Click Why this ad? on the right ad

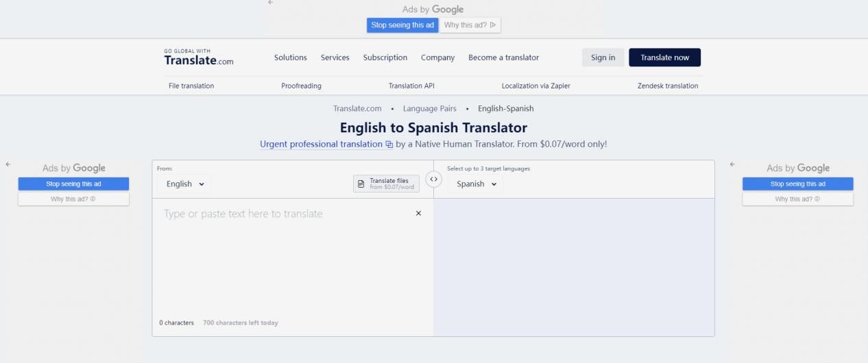click(x=798, y=199)
